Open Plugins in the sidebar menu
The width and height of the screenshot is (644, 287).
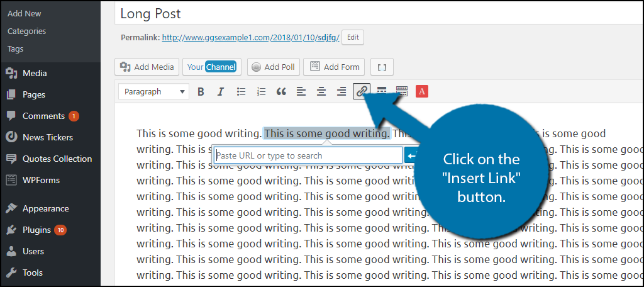[x=36, y=230]
